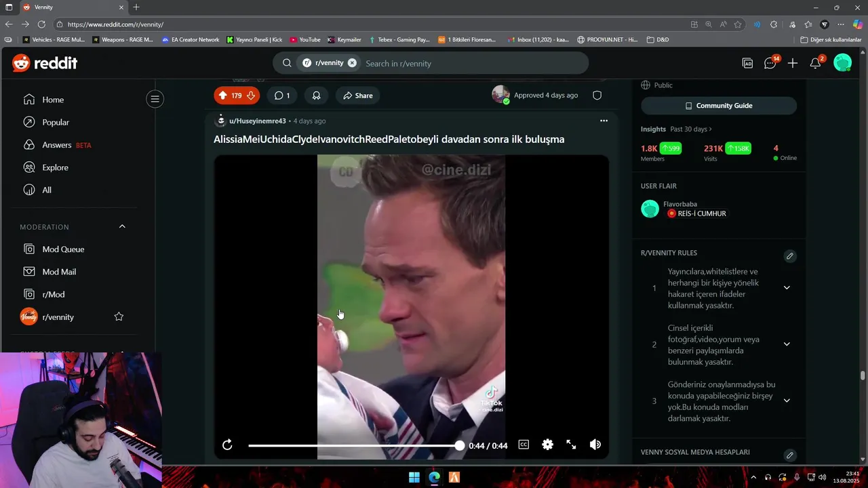Open notifications bell
Viewport: 868px width, 488px height.
pyautogui.click(x=816, y=63)
